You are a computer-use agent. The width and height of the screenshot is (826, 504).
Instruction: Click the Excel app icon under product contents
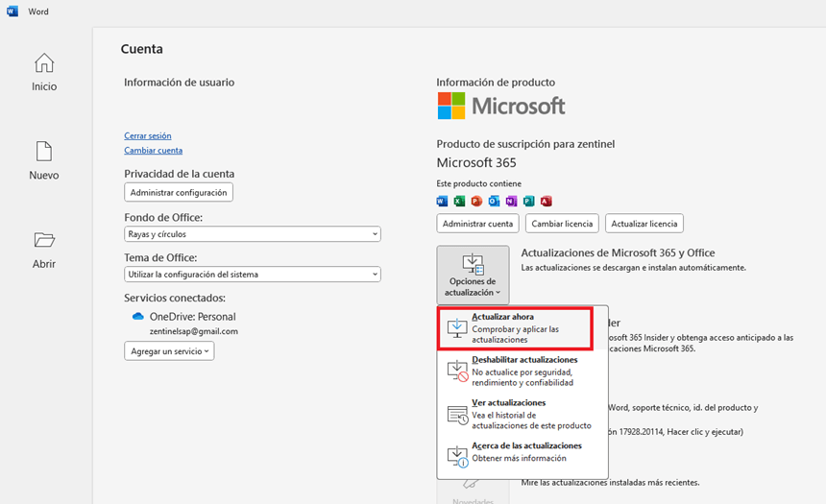click(459, 201)
